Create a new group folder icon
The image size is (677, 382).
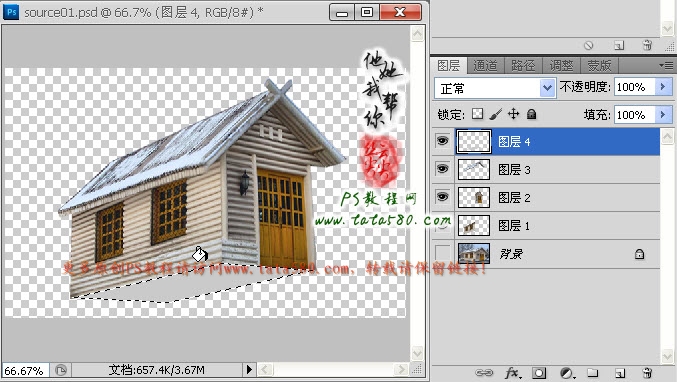coord(593,373)
